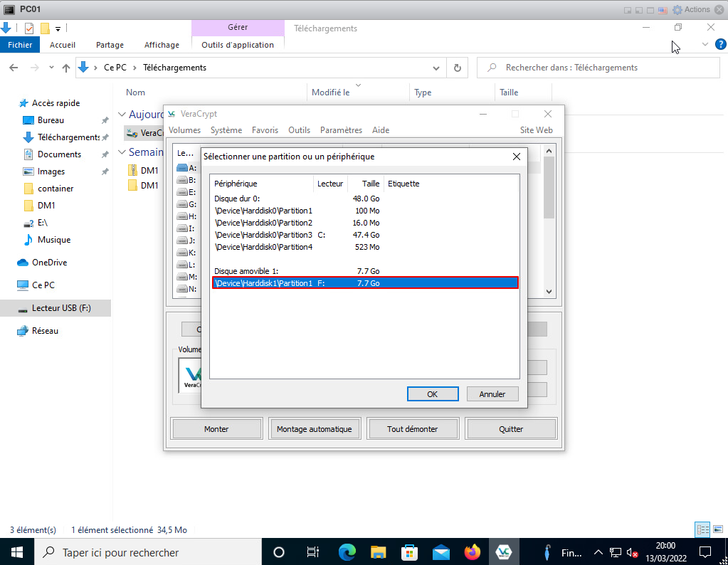Open Firefox from the taskbar

472,552
